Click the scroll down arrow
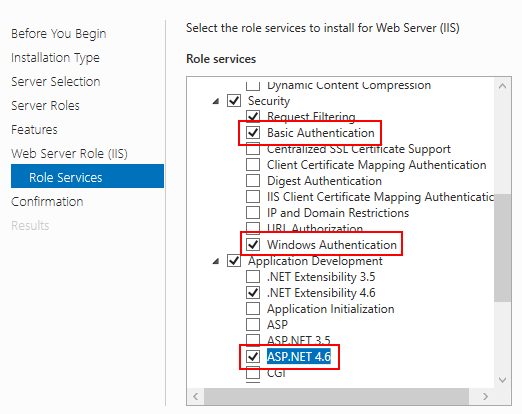Screen dimensions: 522x414 point(503,380)
